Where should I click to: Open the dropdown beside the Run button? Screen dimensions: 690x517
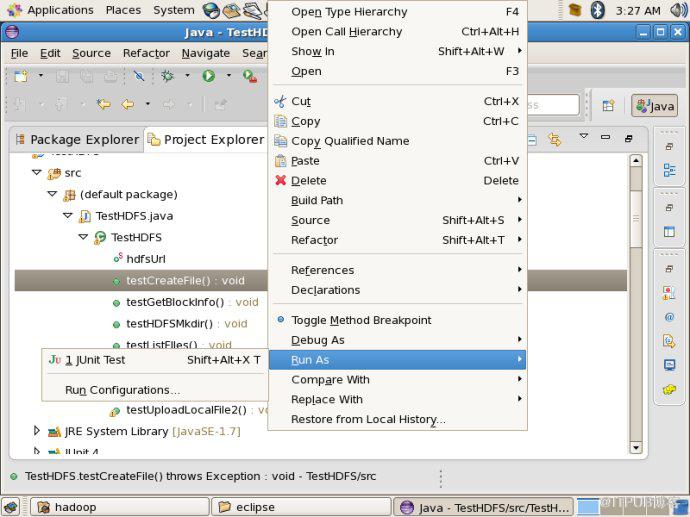pyautogui.click(x=228, y=76)
